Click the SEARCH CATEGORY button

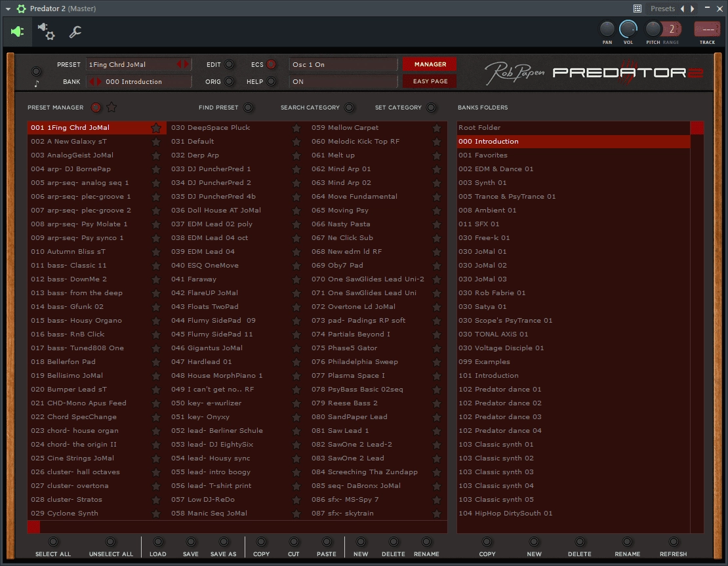(349, 108)
